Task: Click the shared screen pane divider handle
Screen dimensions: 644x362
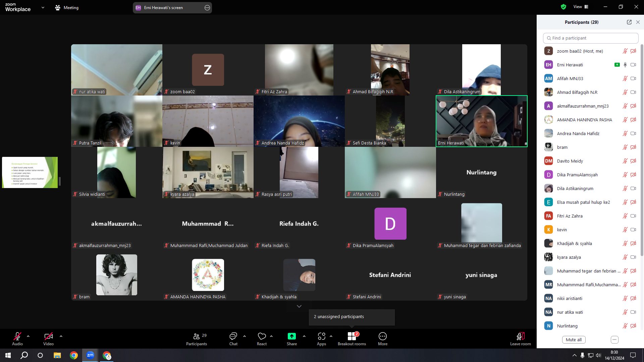Action: 60,181
